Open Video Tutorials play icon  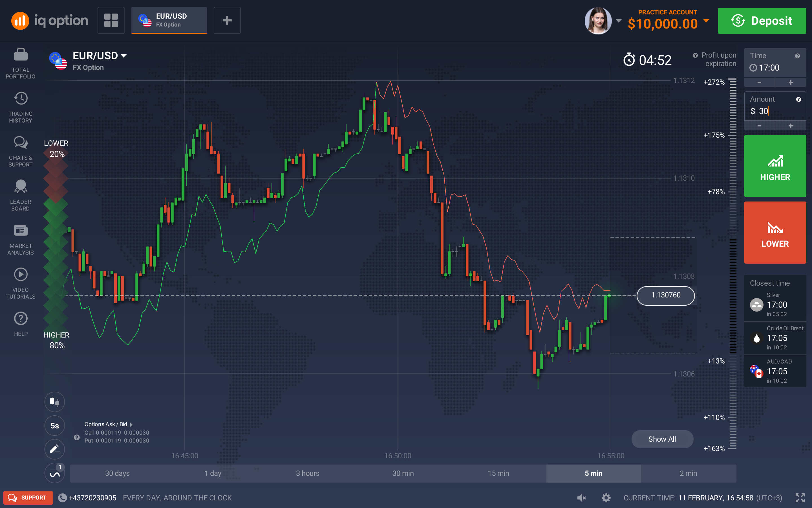click(x=21, y=275)
